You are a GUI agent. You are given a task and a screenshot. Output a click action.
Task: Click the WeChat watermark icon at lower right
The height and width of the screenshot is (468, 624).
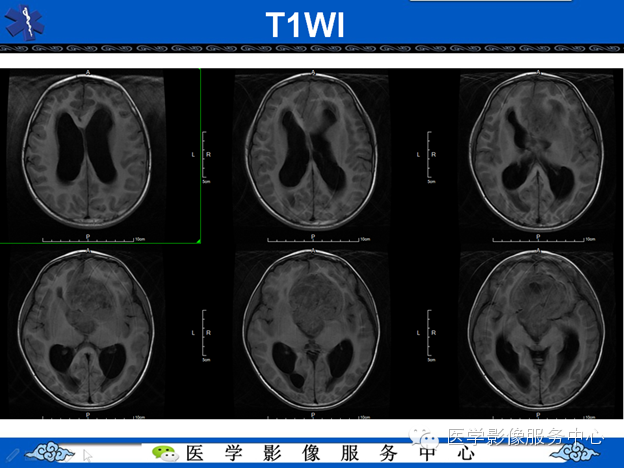click(425, 439)
